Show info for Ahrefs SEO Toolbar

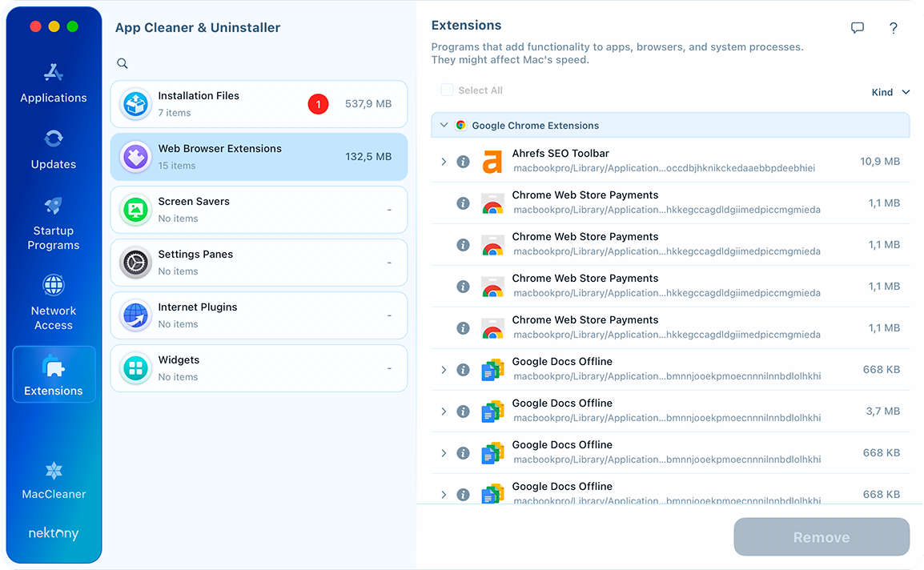463,162
